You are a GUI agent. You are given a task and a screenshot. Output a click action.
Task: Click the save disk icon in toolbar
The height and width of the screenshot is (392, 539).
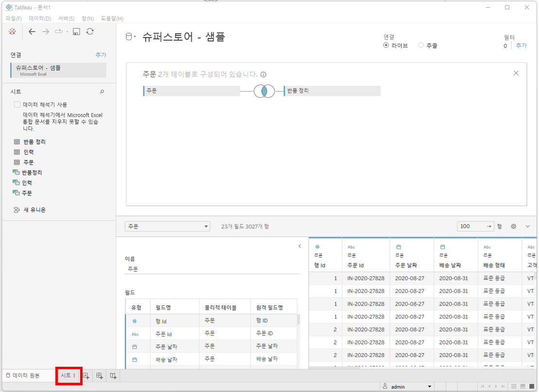(76, 32)
